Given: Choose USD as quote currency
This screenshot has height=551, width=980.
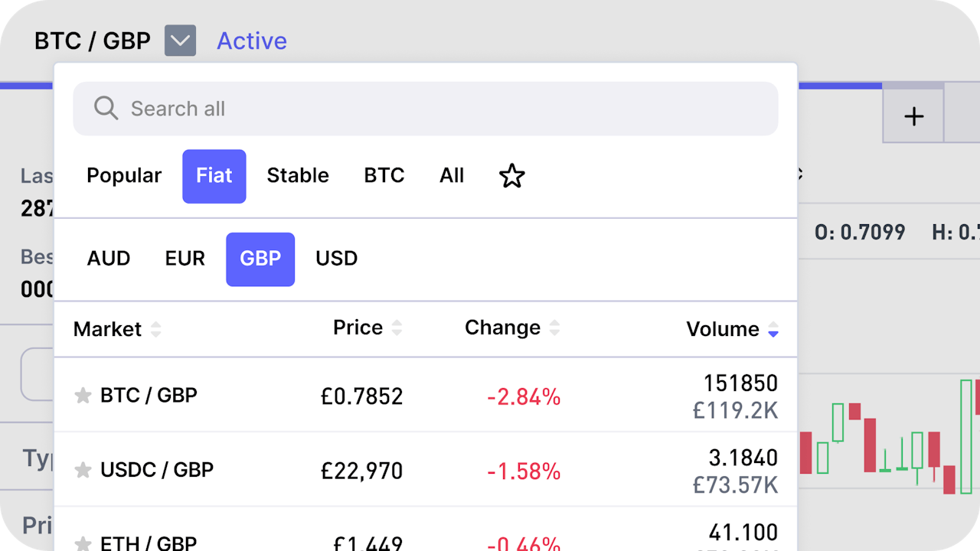Looking at the screenshot, I should pos(336,259).
